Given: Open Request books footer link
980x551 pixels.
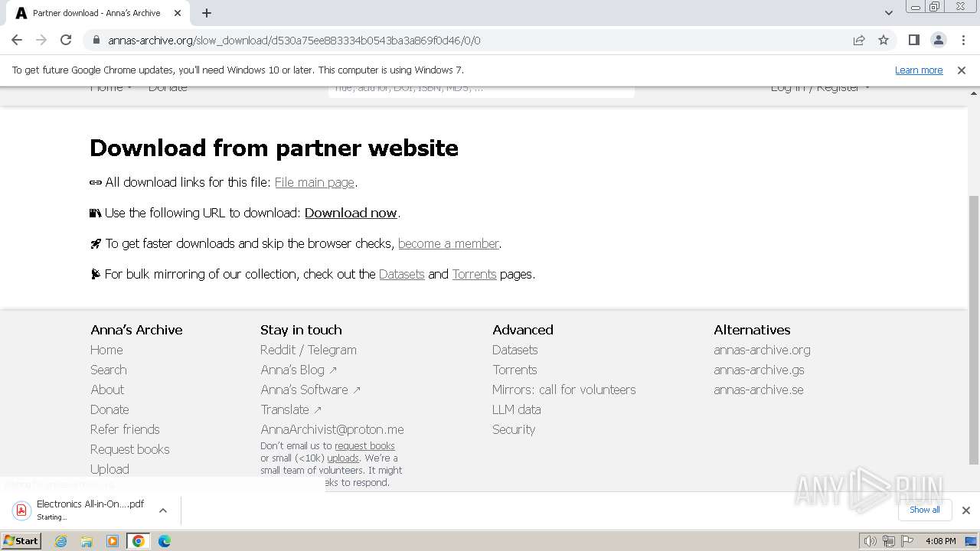Looking at the screenshot, I should 130,449.
